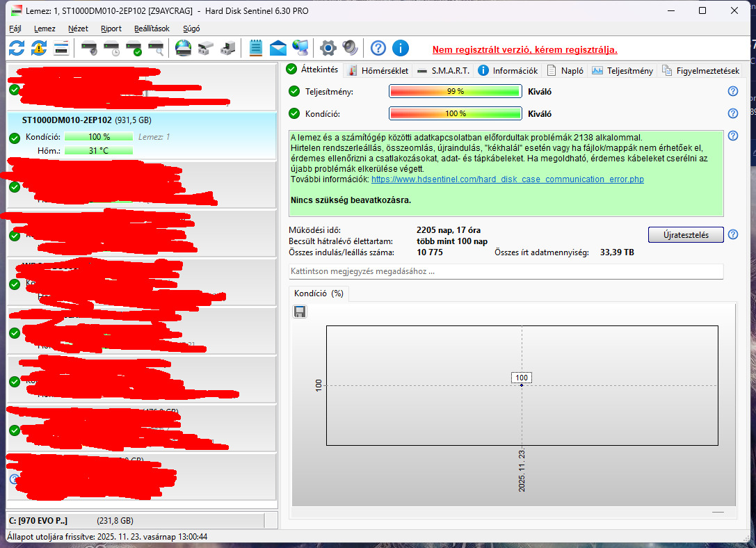This screenshot has width=756, height=548.
Task: Select the C: [970 EVO P..] volume entry
Action: [x=136, y=520]
